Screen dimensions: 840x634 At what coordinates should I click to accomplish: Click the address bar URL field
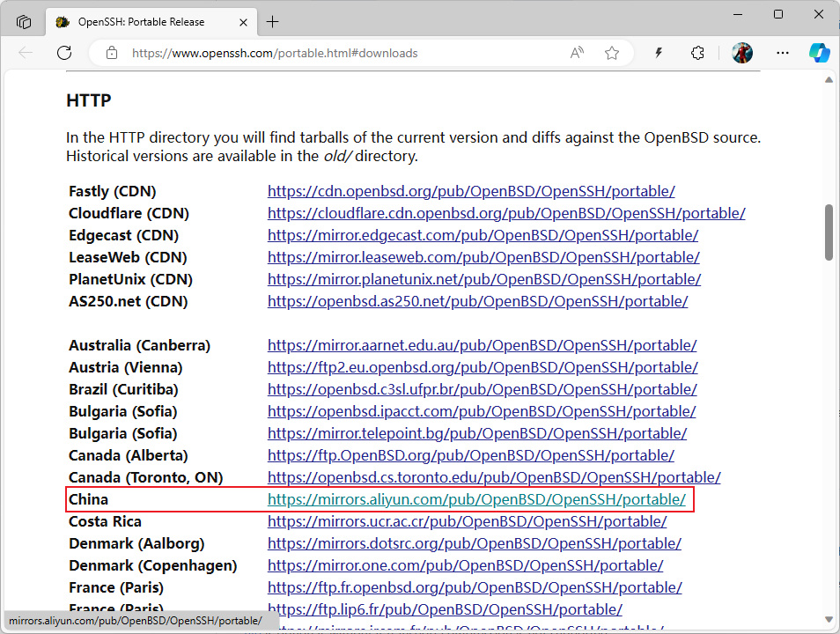point(343,53)
